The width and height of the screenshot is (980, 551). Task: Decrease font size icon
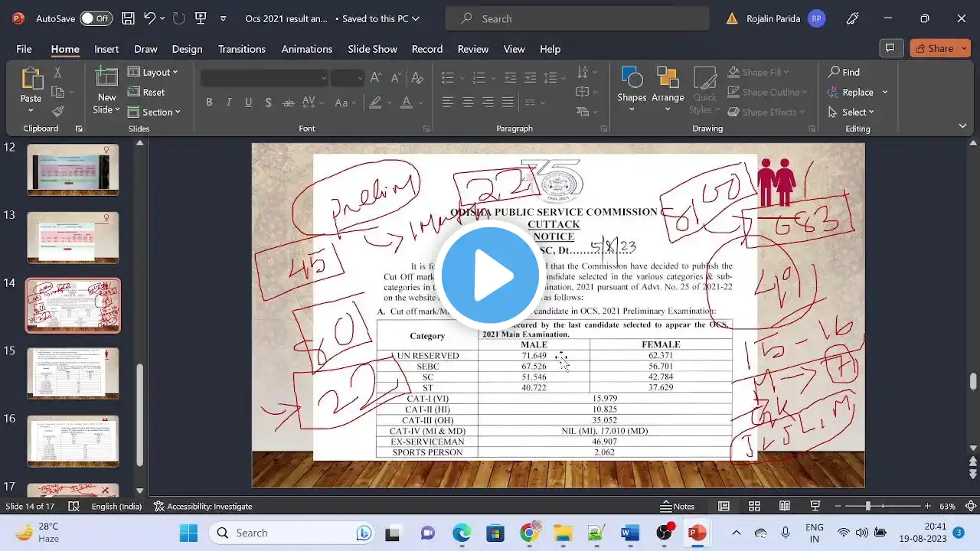(396, 78)
